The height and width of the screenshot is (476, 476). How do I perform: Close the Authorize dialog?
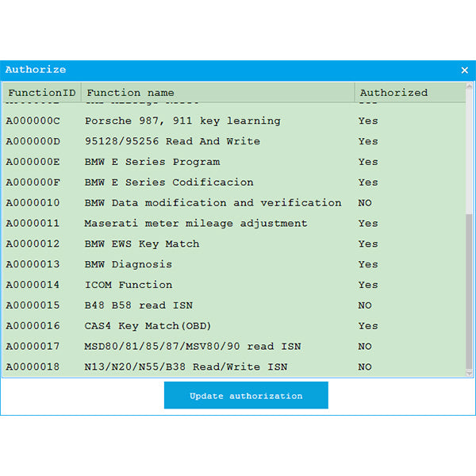click(x=464, y=70)
